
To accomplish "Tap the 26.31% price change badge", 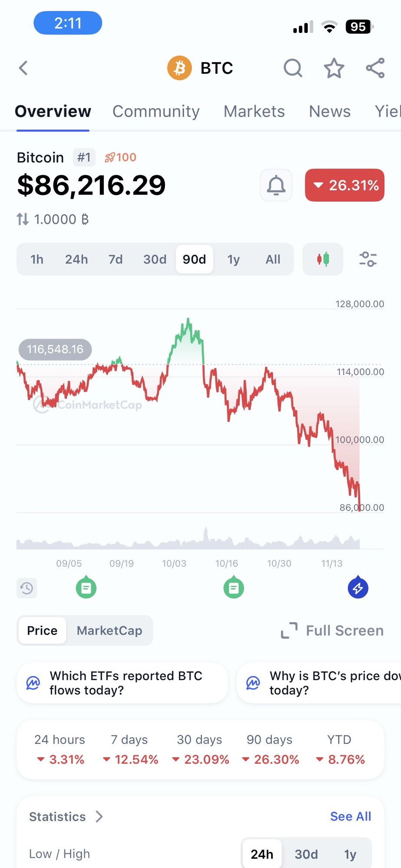I will point(345,185).
